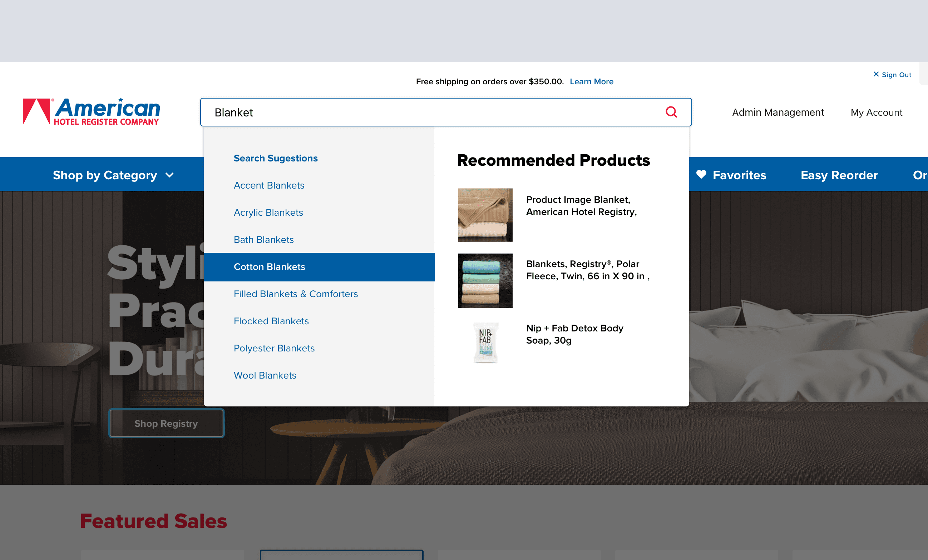This screenshot has width=928, height=560.
Task: Open the tan blanket product thumbnail
Action: (x=485, y=215)
